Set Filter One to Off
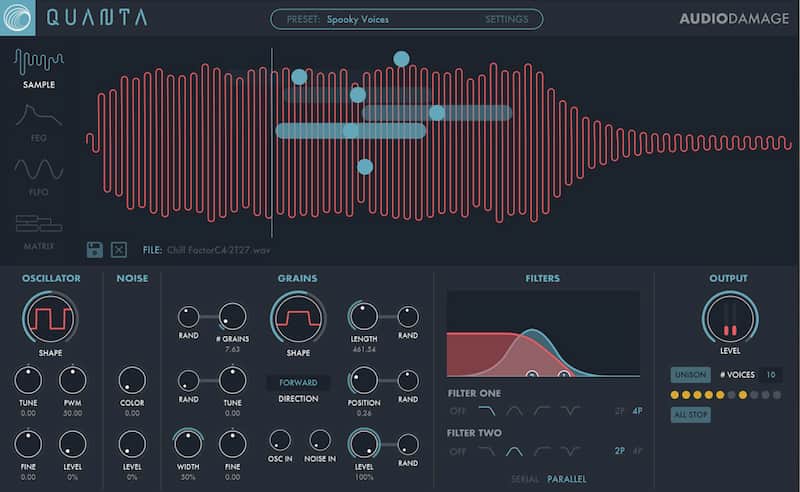This screenshot has width=800, height=492. tap(457, 411)
